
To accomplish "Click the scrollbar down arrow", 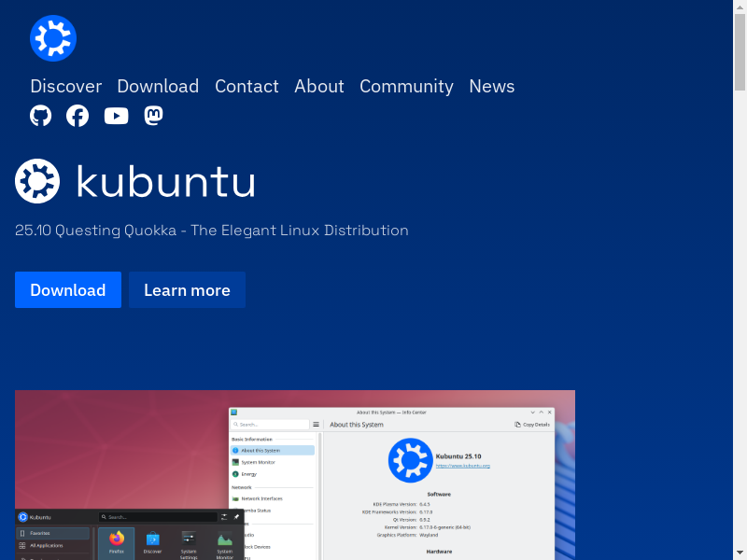I will (x=740, y=553).
